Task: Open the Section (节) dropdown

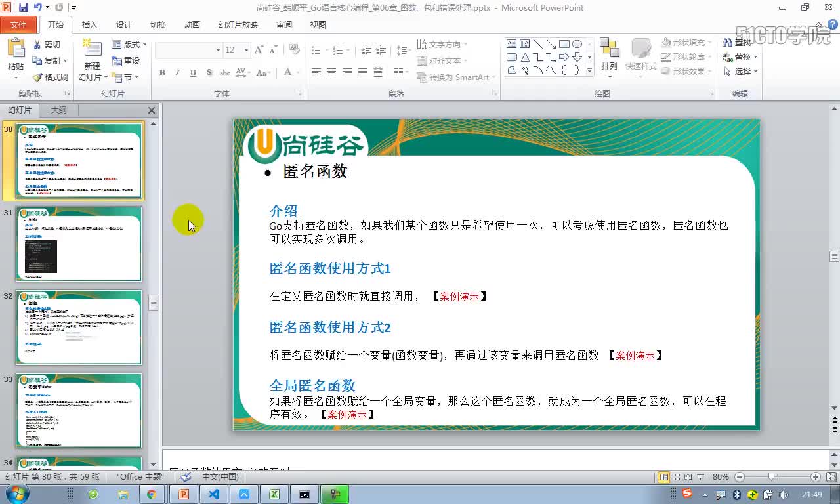Action: coord(124,77)
